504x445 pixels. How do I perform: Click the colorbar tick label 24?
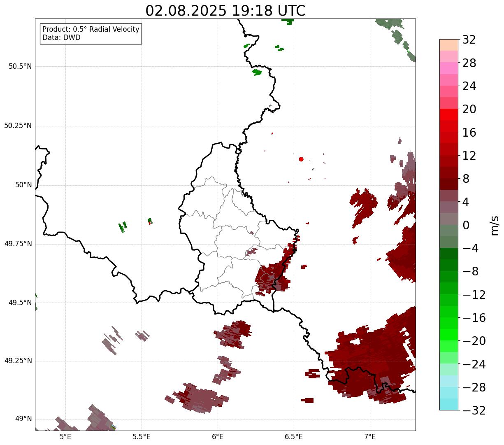point(469,86)
